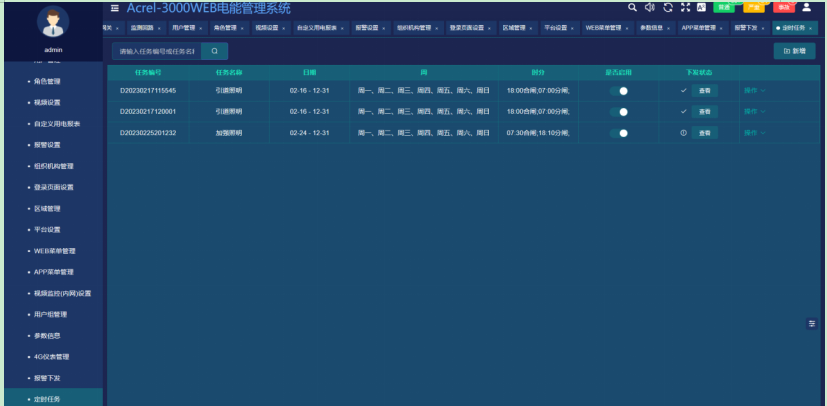Toggle enable switch for task D20230217120001
Screen dimensions: 827x406
pyautogui.click(x=619, y=111)
